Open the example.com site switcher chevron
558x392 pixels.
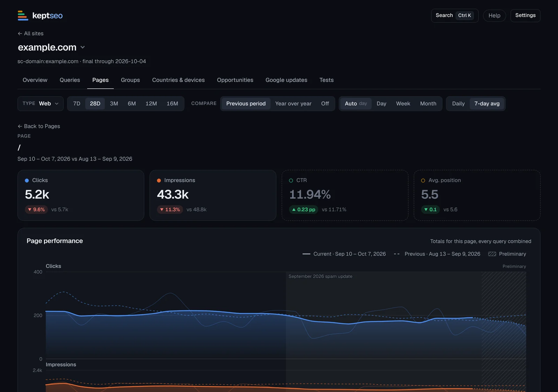(x=83, y=47)
